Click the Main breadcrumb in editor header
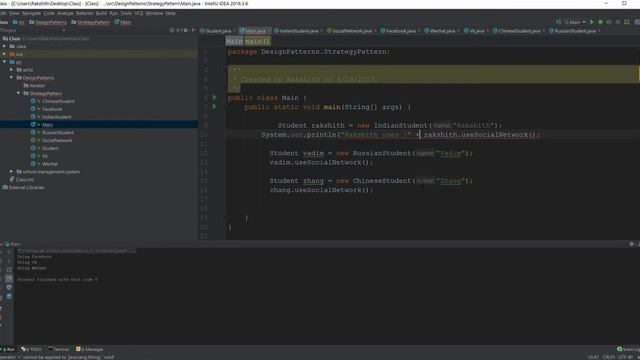 pyautogui.click(x=234, y=41)
